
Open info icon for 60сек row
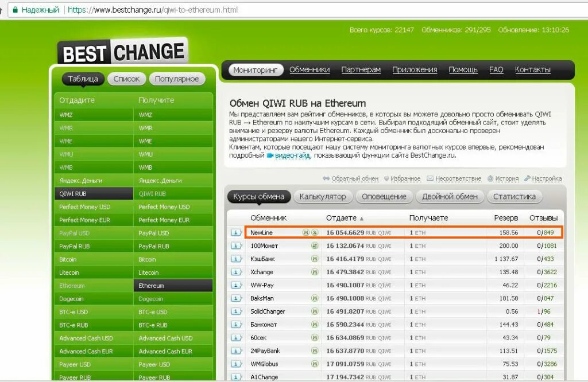236,337
